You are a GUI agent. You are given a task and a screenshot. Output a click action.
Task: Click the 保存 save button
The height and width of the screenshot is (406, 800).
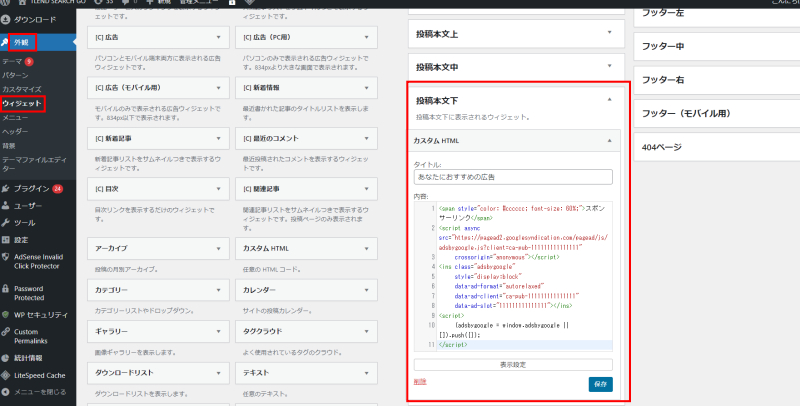tap(600, 384)
